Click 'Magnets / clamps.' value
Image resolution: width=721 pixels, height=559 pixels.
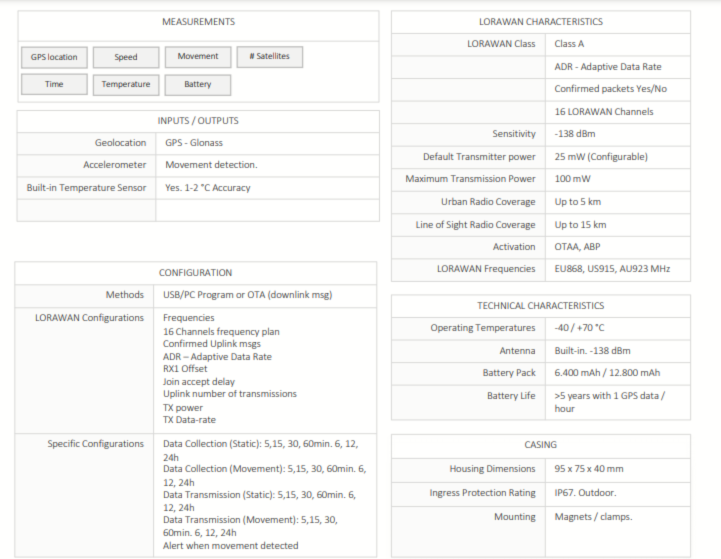click(594, 517)
